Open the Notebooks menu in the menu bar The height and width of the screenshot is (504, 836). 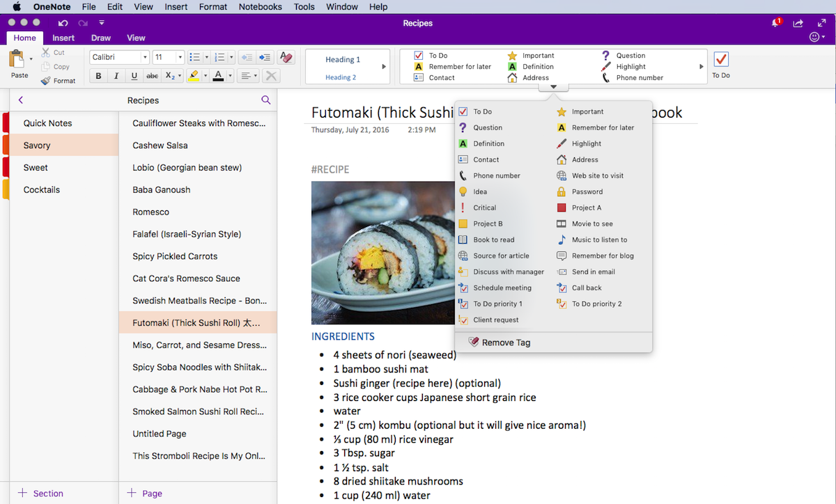click(260, 7)
